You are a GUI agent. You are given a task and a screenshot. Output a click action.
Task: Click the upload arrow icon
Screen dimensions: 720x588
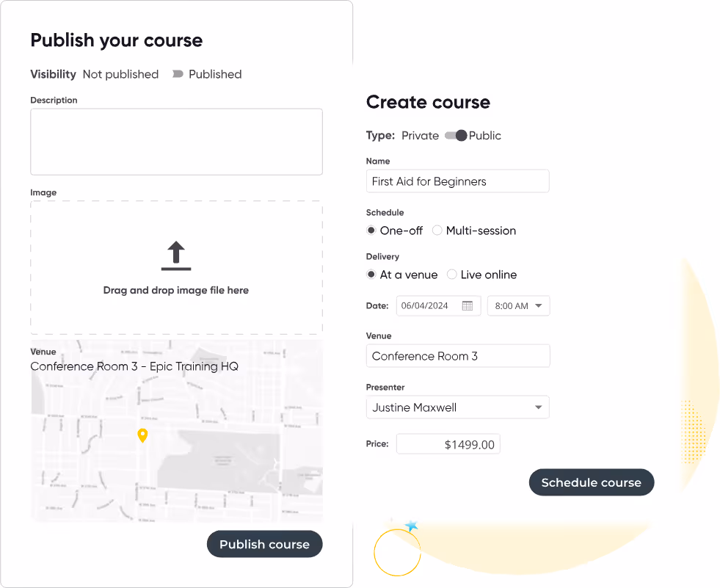click(x=175, y=253)
